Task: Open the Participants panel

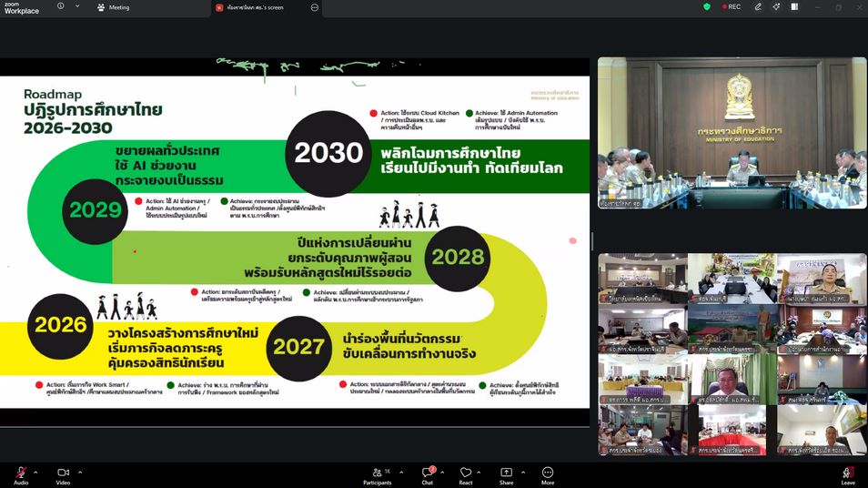Action: [x=377, y=473]
